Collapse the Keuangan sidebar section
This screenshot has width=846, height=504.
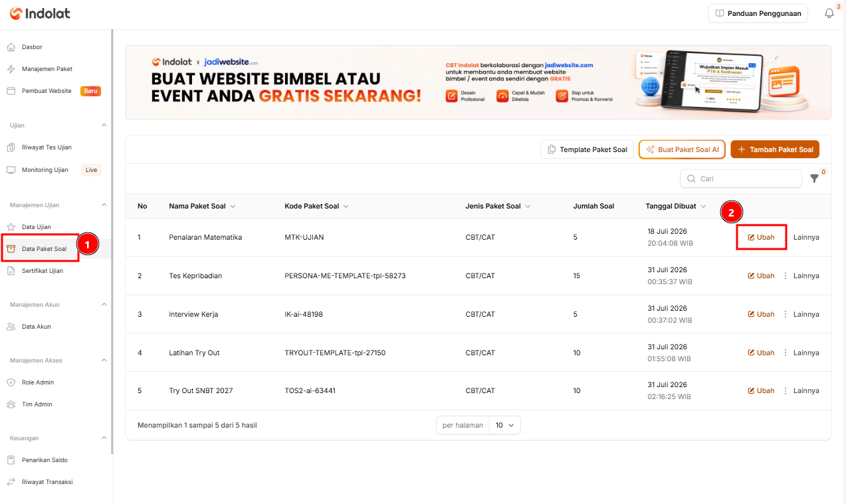tap(104, 438)
